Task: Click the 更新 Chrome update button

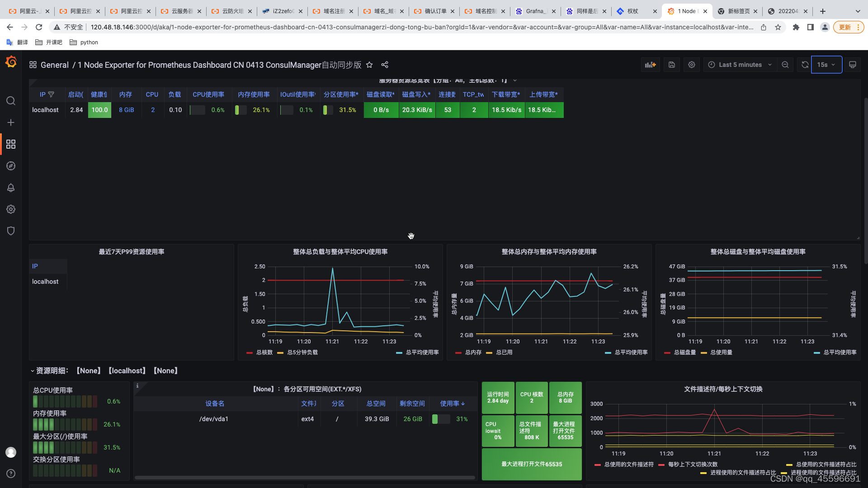Action: click(x=849, y=27)
